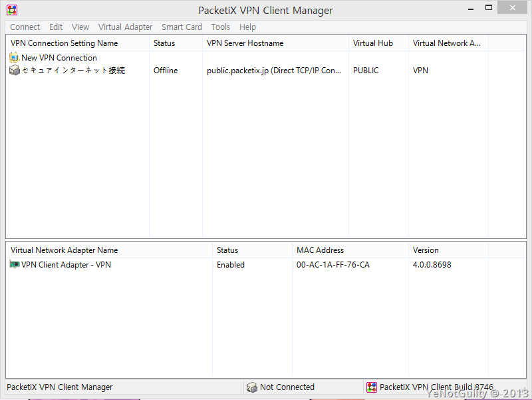Image resolution: width=532 pixels, height=400 pixels.
Task: Open the Connect menu
Action: [x=25, y=27]
